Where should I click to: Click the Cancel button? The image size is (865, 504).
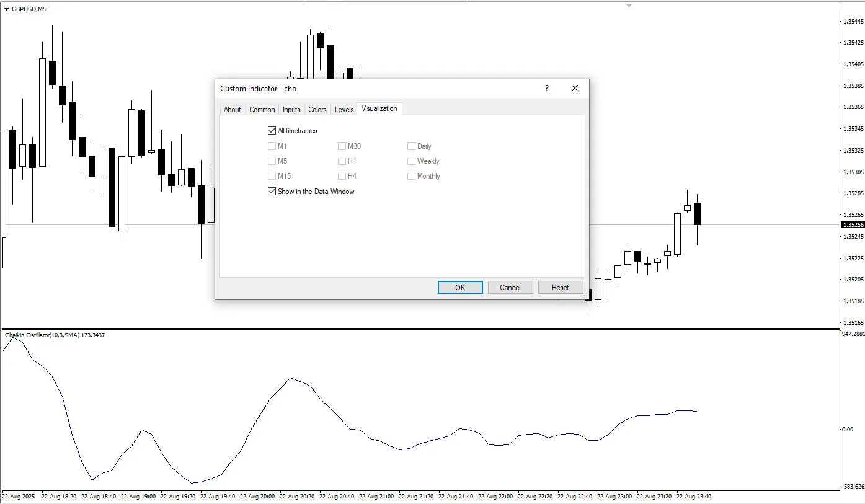click(510, 288)
